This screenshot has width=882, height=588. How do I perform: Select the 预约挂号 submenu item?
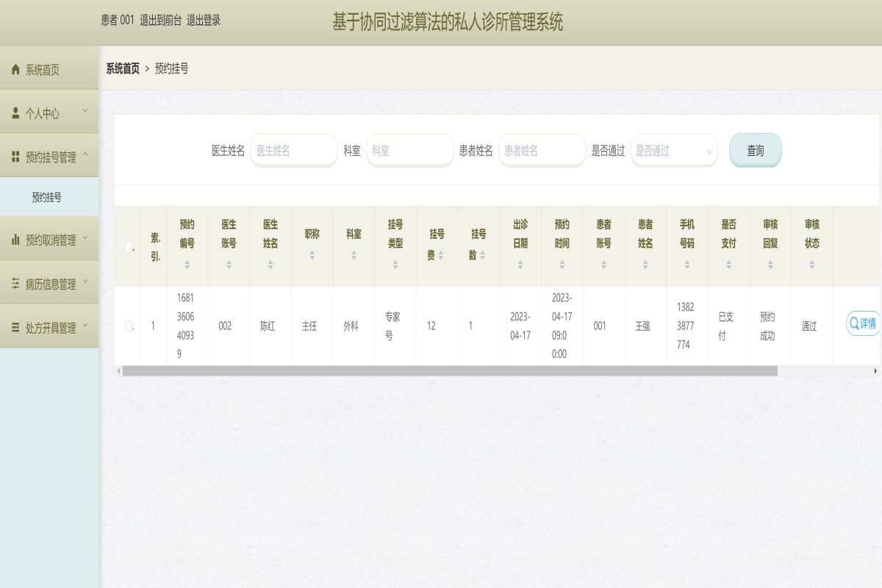point(47,197)
